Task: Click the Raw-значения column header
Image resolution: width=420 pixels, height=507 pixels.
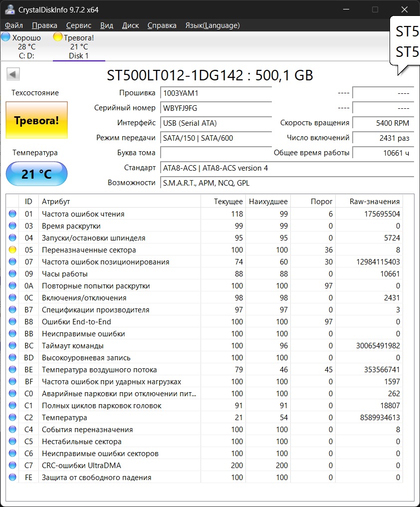Action: pyautogui.click(x=369, y=202)
